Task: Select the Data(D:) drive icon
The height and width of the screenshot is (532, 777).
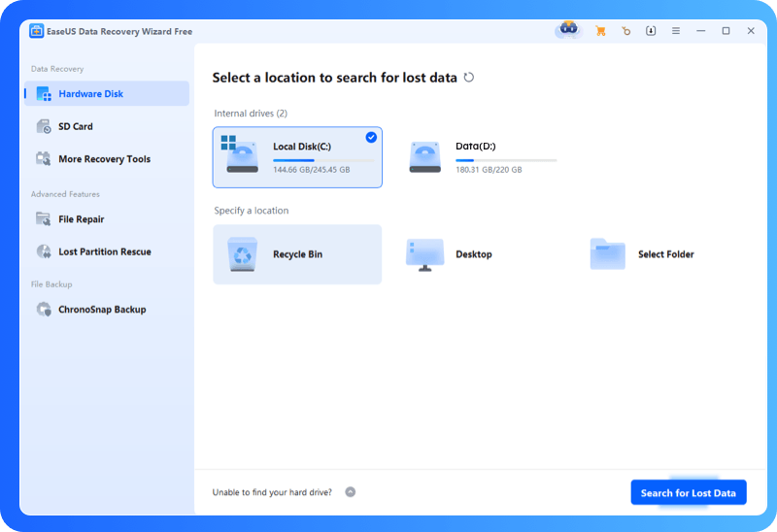Action: [x=424, y=157]
